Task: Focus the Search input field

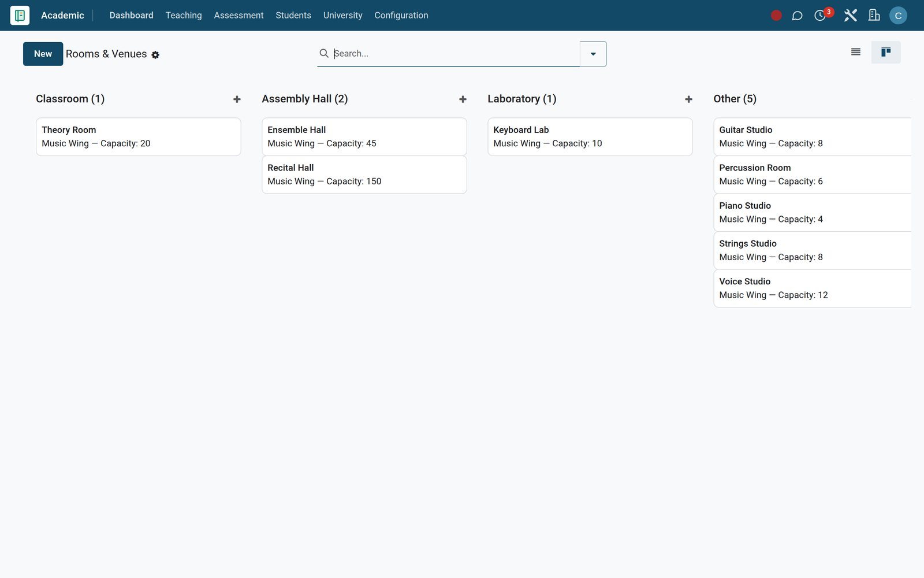Action: coord(455,53)
